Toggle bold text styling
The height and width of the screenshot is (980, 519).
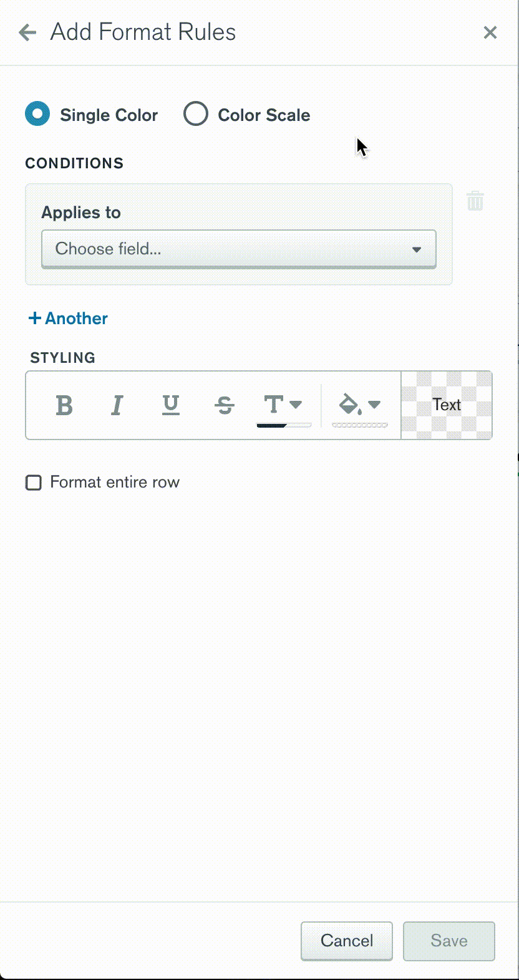coord(64,405)
